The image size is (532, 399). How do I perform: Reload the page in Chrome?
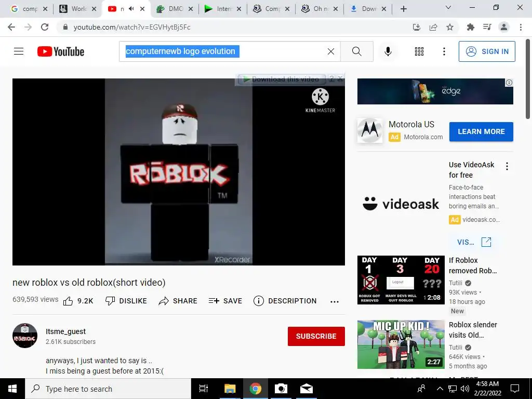(45, 27)
